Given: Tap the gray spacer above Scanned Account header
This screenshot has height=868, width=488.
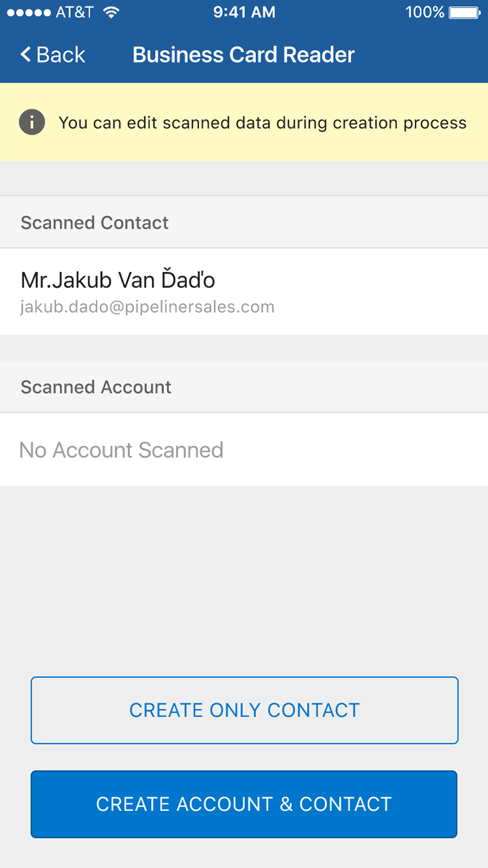Looking at the screenshot, I should tap(244, 347).
